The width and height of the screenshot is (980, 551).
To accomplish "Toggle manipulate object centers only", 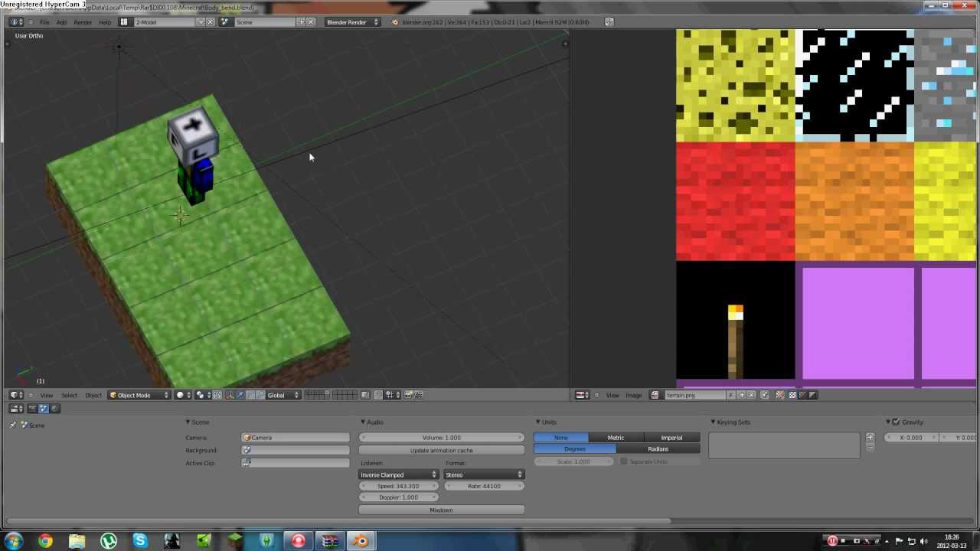I will coord(217,395).
